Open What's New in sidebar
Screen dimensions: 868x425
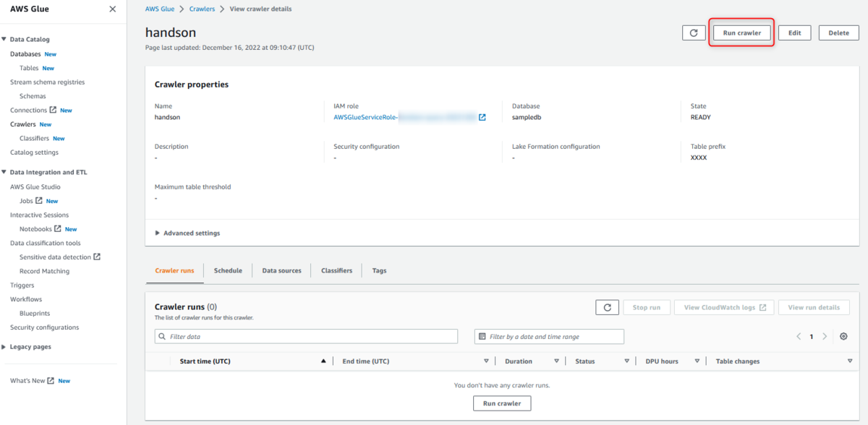tap(27, 380)
